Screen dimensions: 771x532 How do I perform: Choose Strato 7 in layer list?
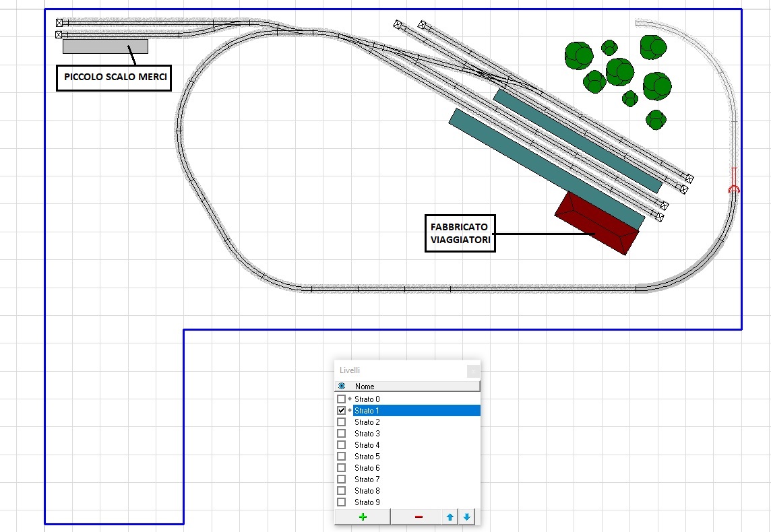click(367, 479)
